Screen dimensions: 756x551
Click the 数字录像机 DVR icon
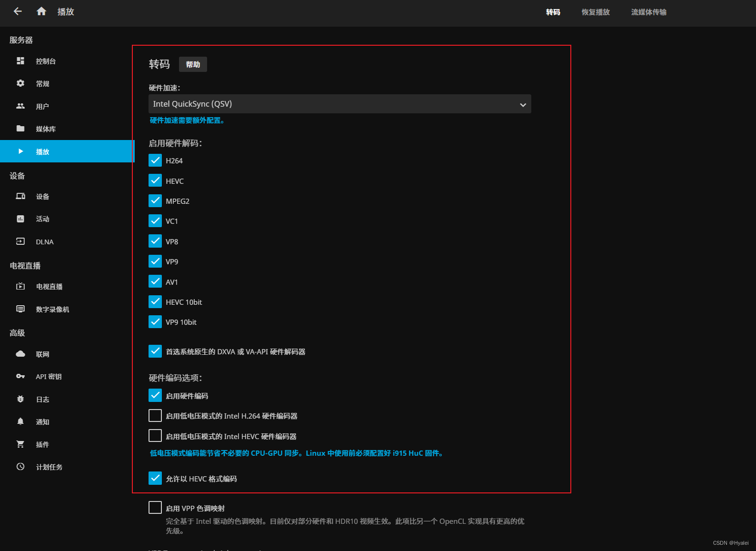click(20, 309)
